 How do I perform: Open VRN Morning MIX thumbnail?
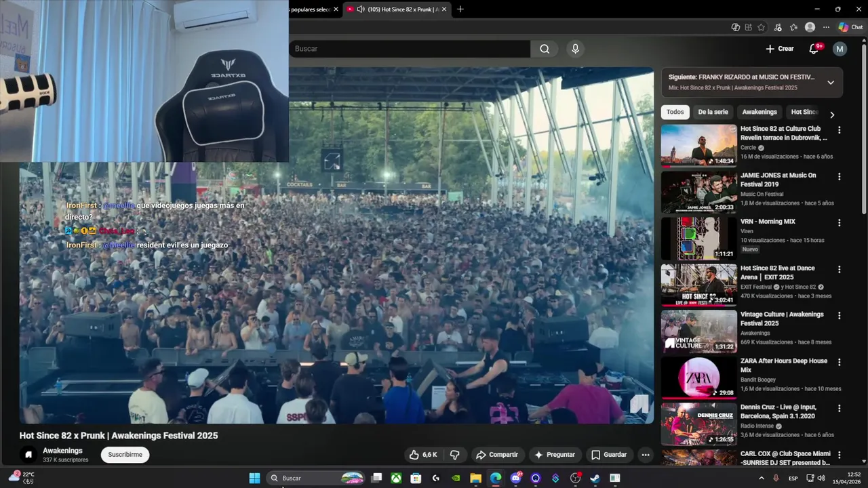point(698,239)
